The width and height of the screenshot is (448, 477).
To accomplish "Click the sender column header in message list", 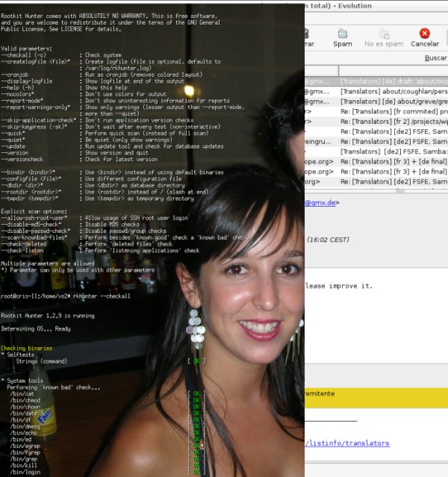I will click(321, 69).
